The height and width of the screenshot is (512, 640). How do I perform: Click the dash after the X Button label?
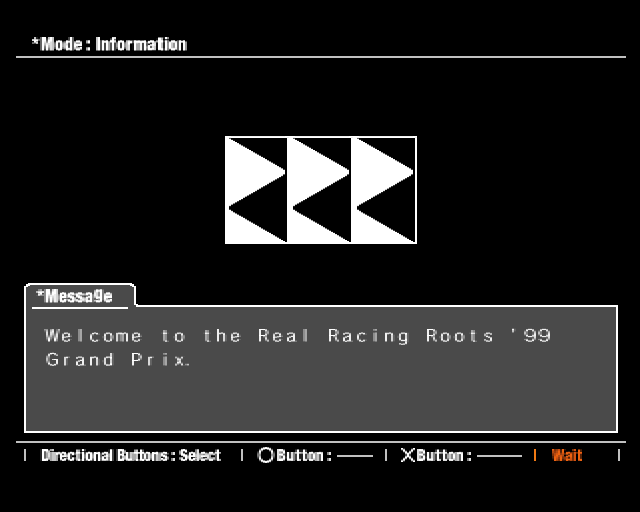click(498, 456)
